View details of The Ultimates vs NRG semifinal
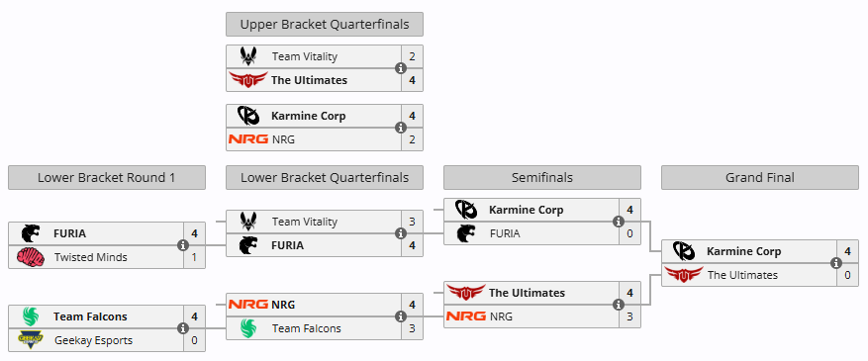The width and height of the screenshot is (868, 361). pyautogui.click(x=619, y=305)
